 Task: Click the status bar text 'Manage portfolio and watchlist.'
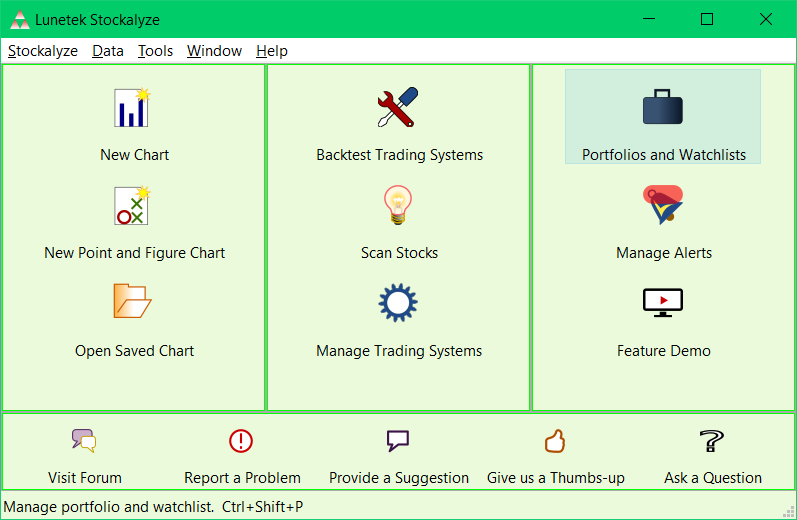click(109, 507)
